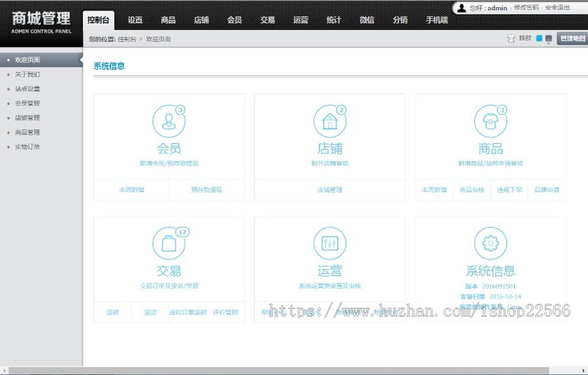
Task: Select the blue skin color swatch
Action: click(539, 39)
